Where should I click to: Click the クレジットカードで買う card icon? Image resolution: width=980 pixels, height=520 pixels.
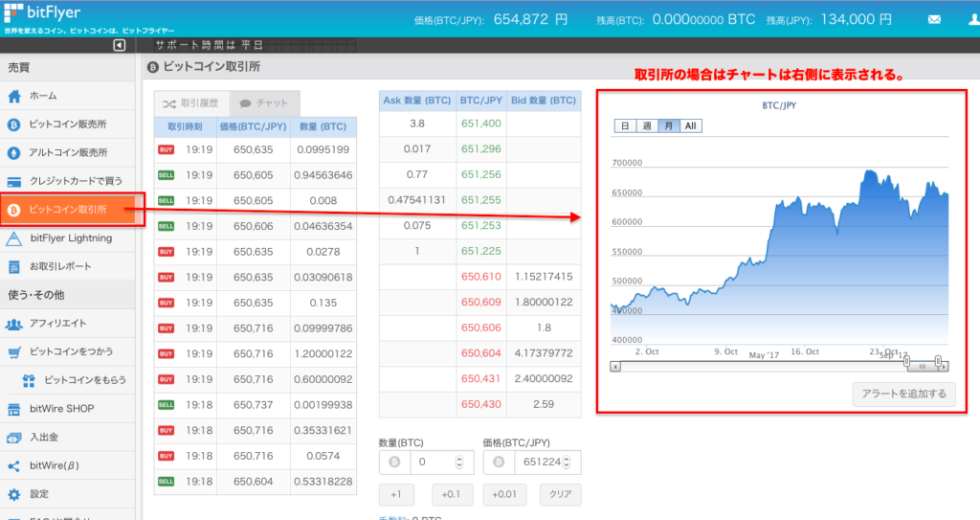click(x=13, y=181)
